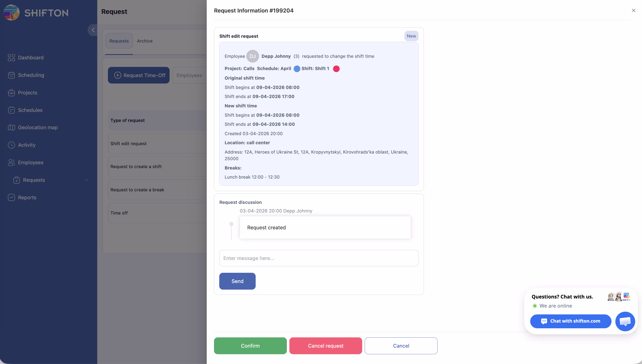
Task: Confirm the shift edit request
Action: point(250,346)
